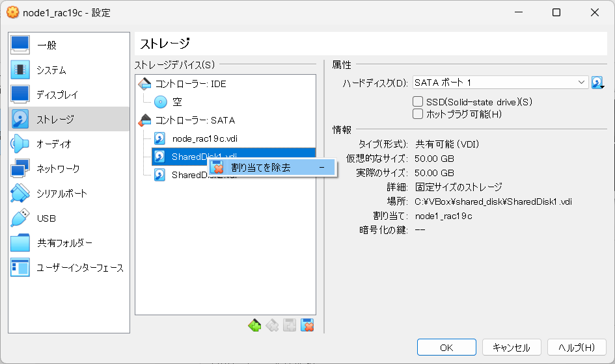Open the USB settings category

[x=68, y=218]
